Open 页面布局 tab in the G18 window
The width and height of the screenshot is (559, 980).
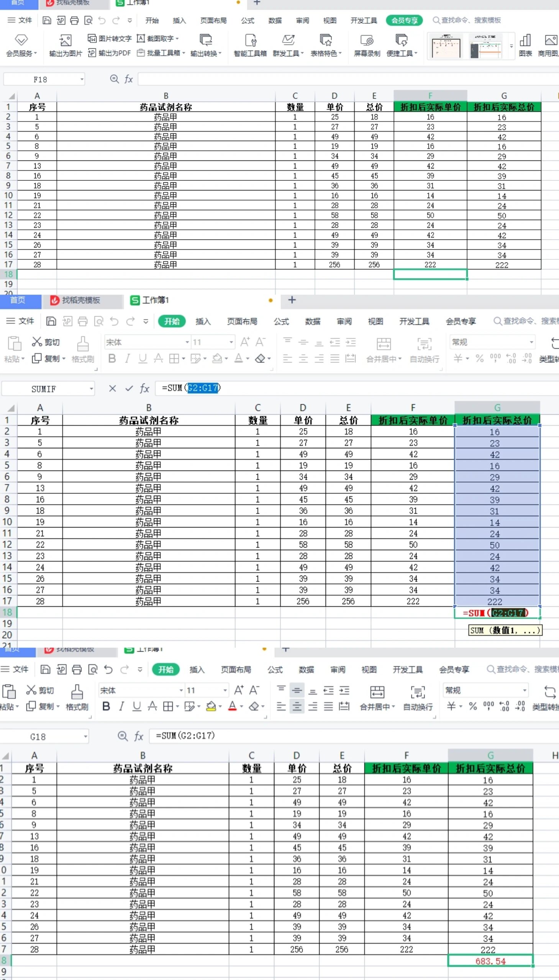[x=236, y=670]
